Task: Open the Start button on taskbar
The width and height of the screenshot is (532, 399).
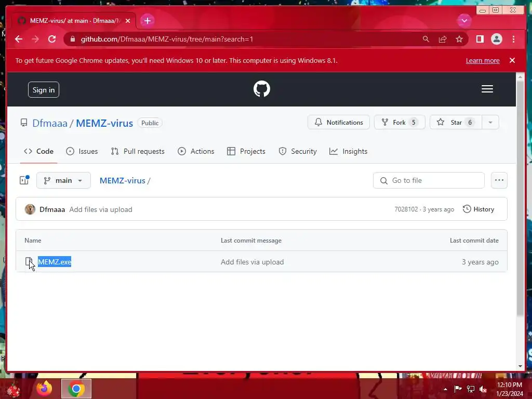Action: (14, 389)
